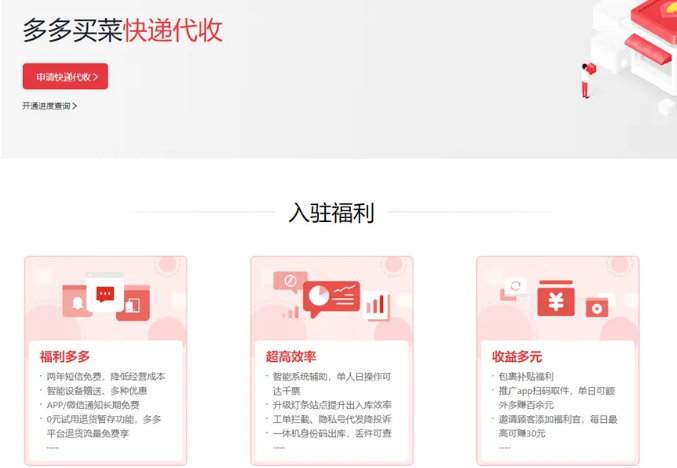Click the chat message bubble icon

tap(105, 295)
